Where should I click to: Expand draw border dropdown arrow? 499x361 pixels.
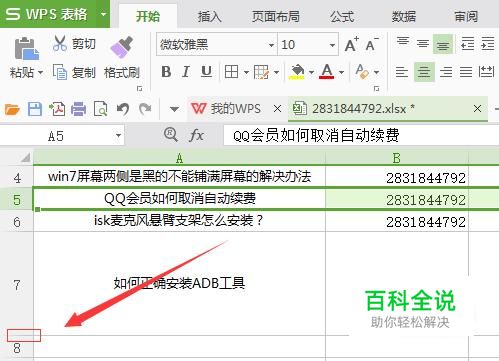(276, 72)
